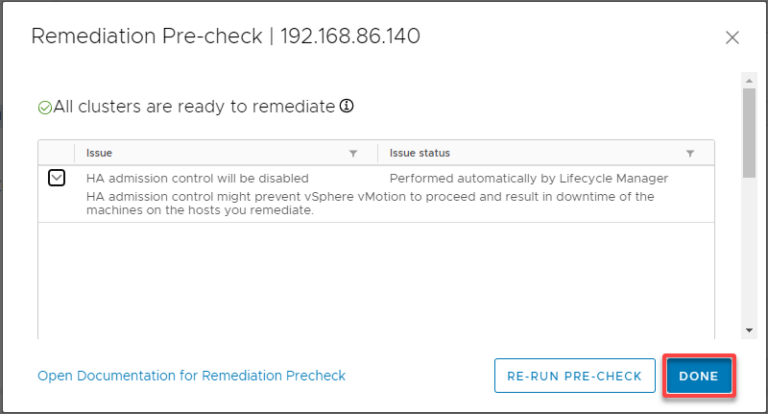The image size is (768, 414).
Task: Open the Issue status column filter
Action: (x=690, y=153)
